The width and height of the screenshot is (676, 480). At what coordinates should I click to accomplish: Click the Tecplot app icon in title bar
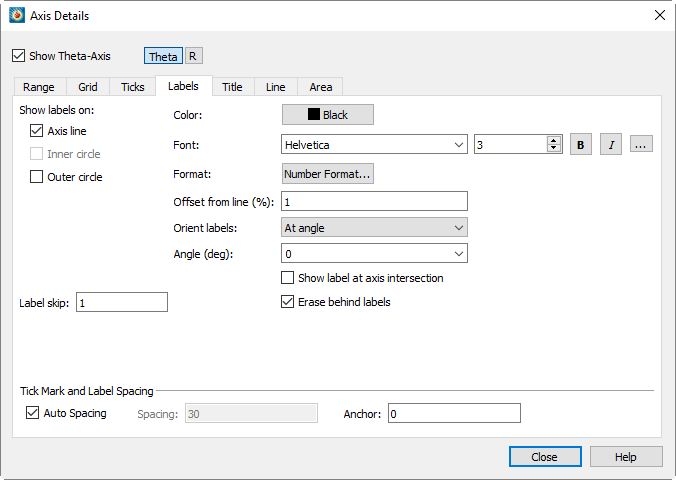click(17, 16)
